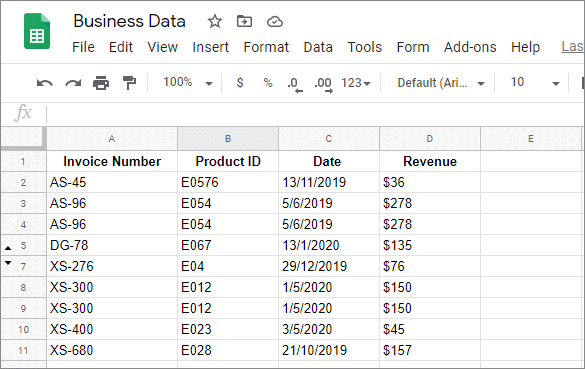This screenshot has width=585, height=369.
Task: Select cell containing 29/12/2019
Action: point(329,266)
